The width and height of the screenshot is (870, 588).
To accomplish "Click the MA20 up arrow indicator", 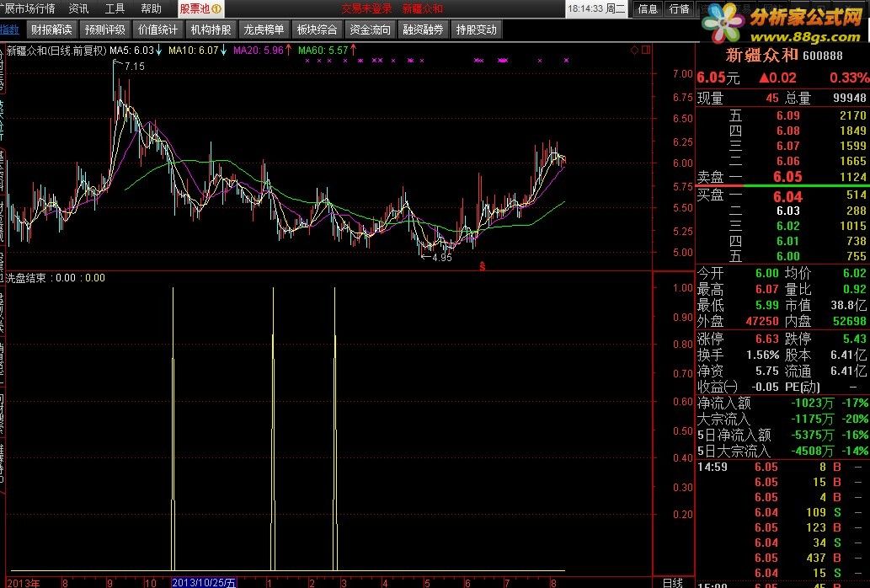I will (289, 51).
